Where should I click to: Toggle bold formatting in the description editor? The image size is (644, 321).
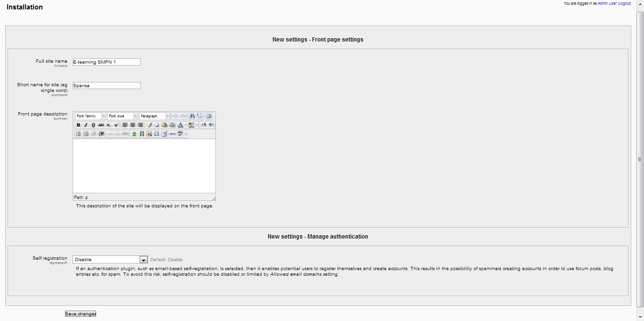78,125
